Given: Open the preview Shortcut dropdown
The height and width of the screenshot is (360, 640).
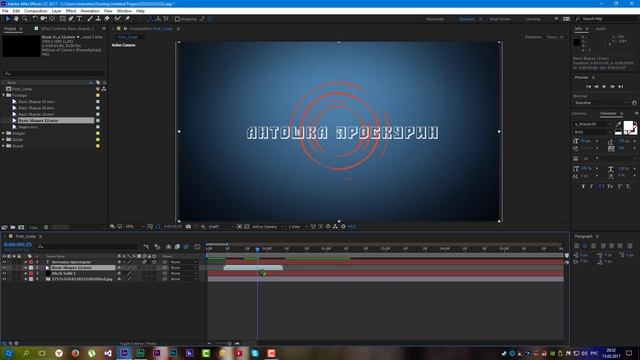Looking at the screenshot, I should pyautogui.click(x=601, y=103).
